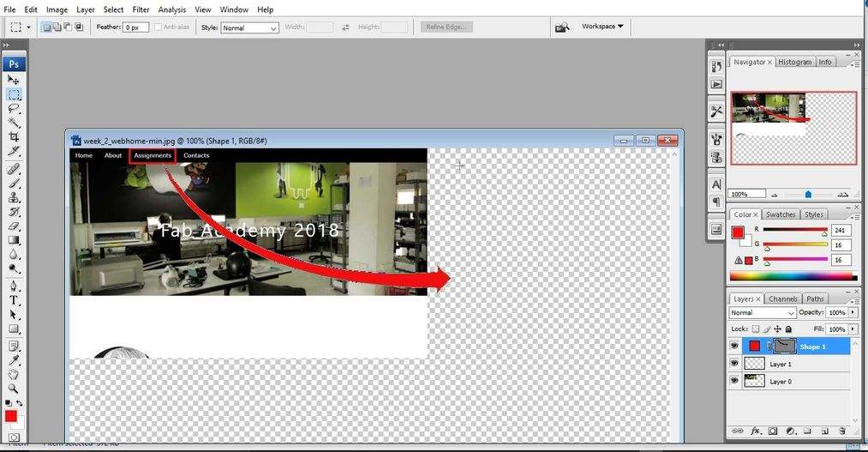Screen dimensions: 868x452
Task: Open the Paragraph panel icon
Action: click(x=716, y=202)
